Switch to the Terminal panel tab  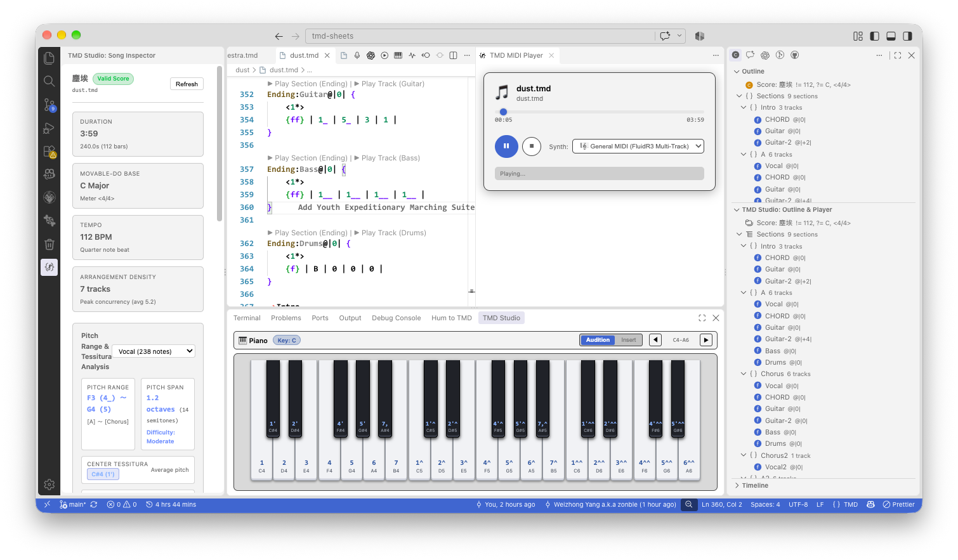point(247,318)
